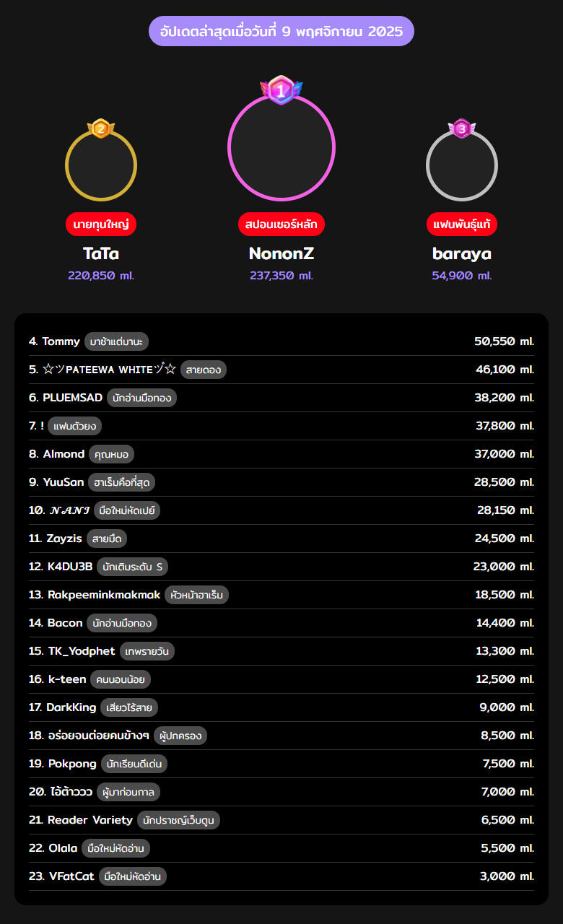The image size is (563, 924).
Task: Click the pink rank 3 badge icon
Action: (461, 129)
